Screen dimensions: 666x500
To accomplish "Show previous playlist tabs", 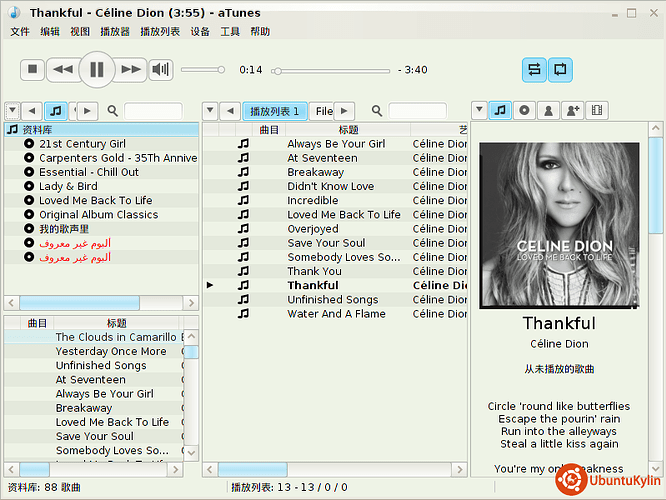I will pos(230,111).
